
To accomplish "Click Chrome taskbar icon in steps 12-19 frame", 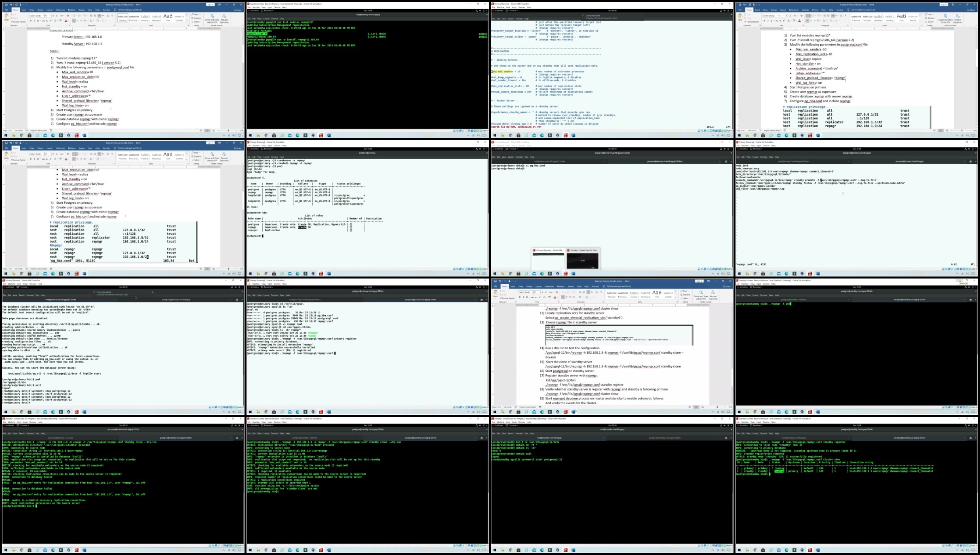I will (x=511, y=412).
